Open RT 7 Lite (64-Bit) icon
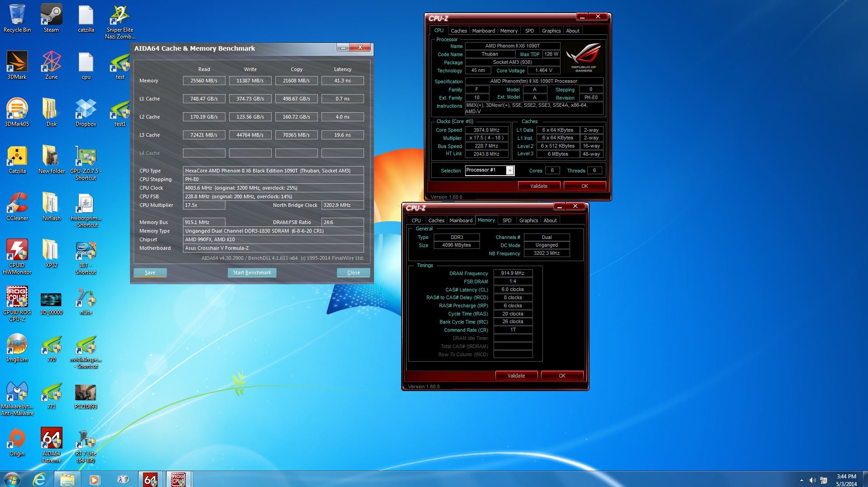This screenshot has height=487, width=868. coord(86,445)
